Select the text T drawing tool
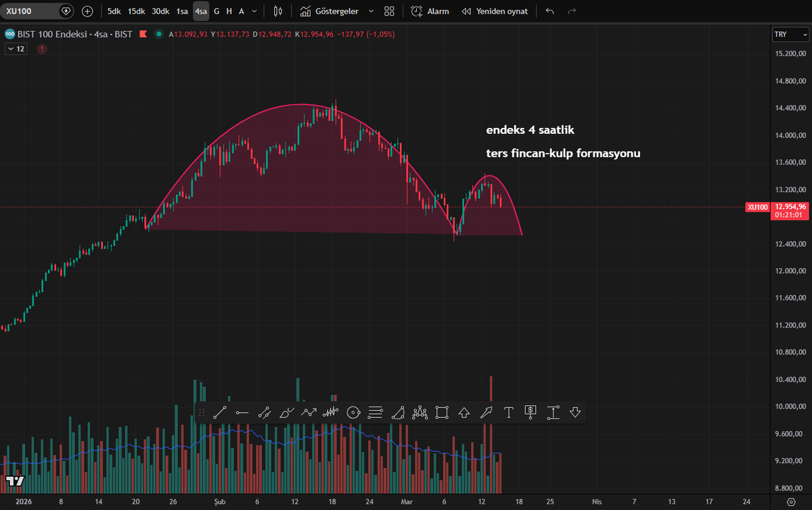812x510 pixels. tap(509, 412)
